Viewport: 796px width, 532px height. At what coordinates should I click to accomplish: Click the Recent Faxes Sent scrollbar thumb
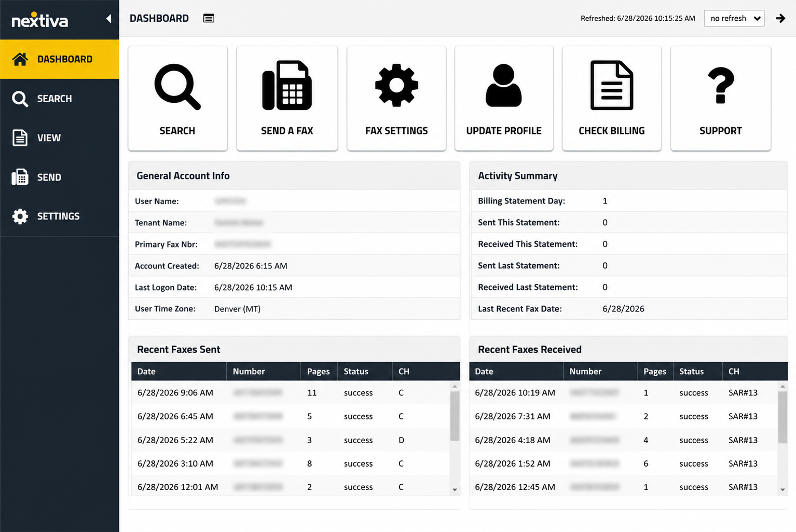coord(455,416)
